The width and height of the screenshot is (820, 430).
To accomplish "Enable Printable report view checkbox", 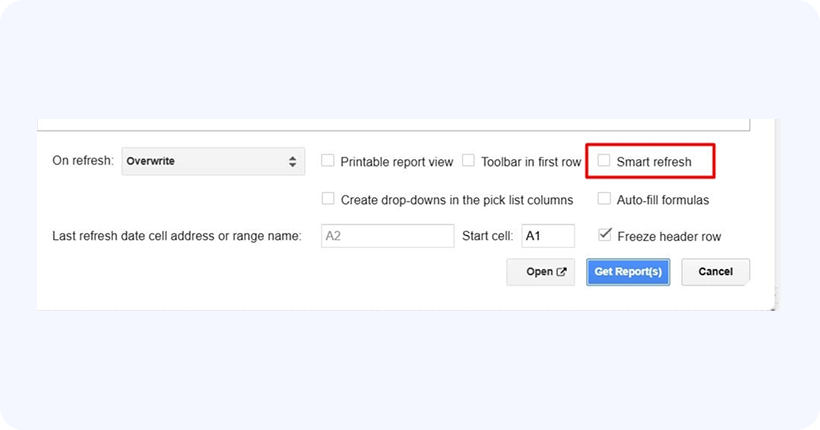I will (328, 160).
